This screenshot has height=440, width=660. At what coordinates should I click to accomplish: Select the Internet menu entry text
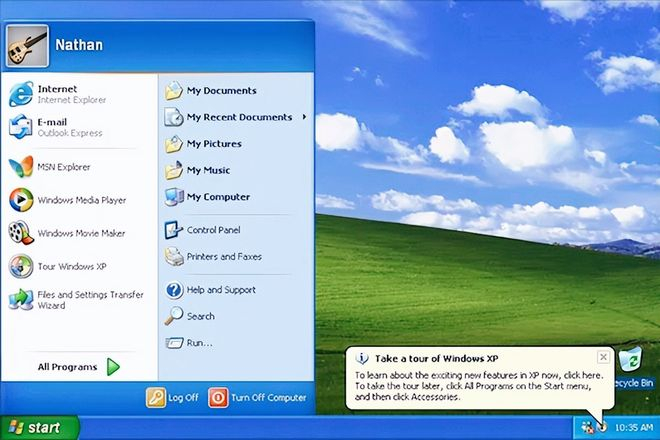click(57, 89)
